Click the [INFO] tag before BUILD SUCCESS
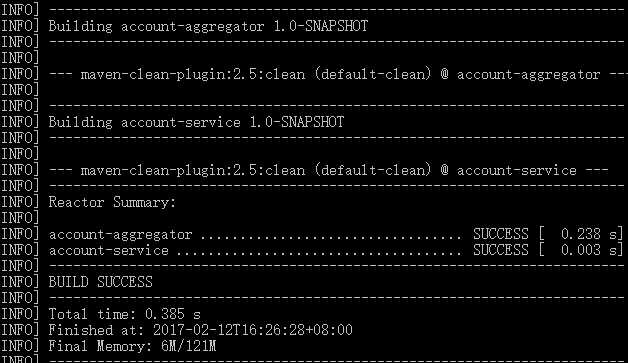The height and width of the screenshot is (363, 628). [20, 282]
